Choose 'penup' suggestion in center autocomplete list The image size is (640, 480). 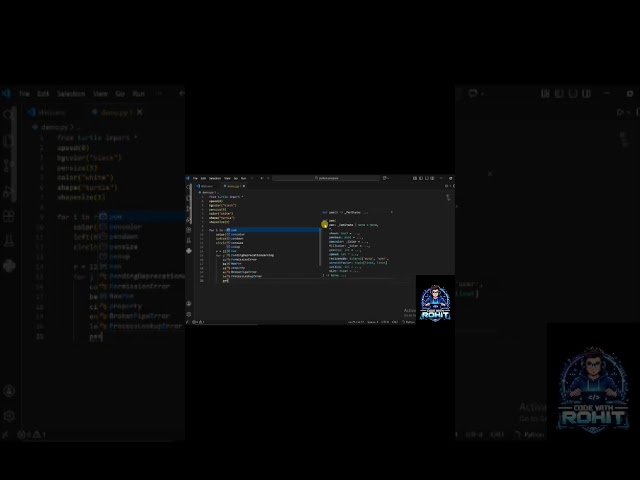[x=273, y=247]
